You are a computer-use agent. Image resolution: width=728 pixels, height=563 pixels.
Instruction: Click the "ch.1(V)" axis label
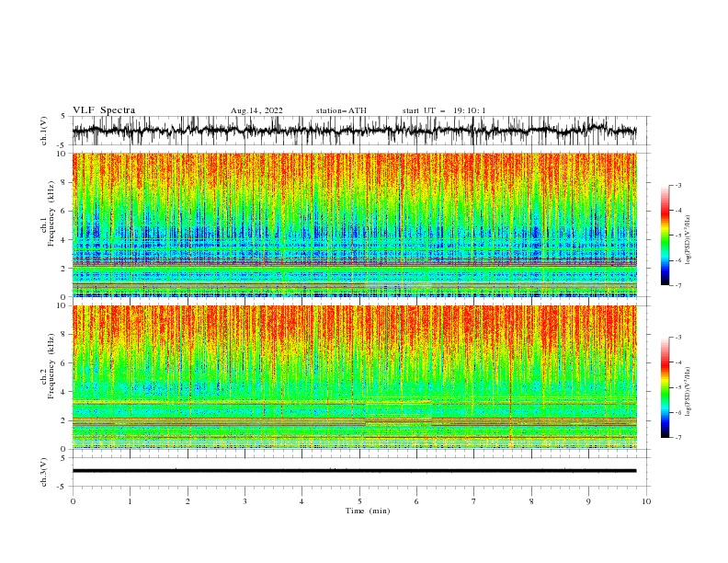click(44, 131)
